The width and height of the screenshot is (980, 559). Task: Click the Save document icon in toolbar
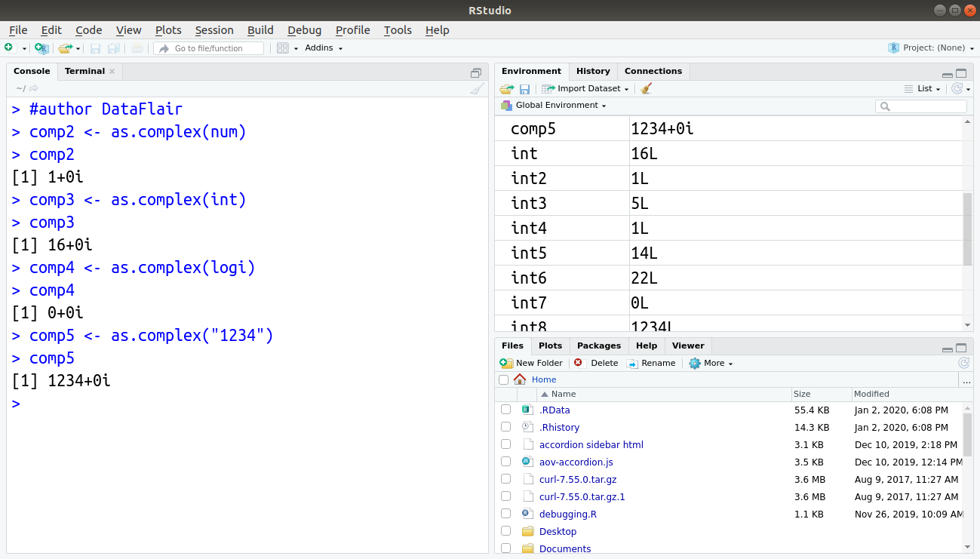click(96, 48)
